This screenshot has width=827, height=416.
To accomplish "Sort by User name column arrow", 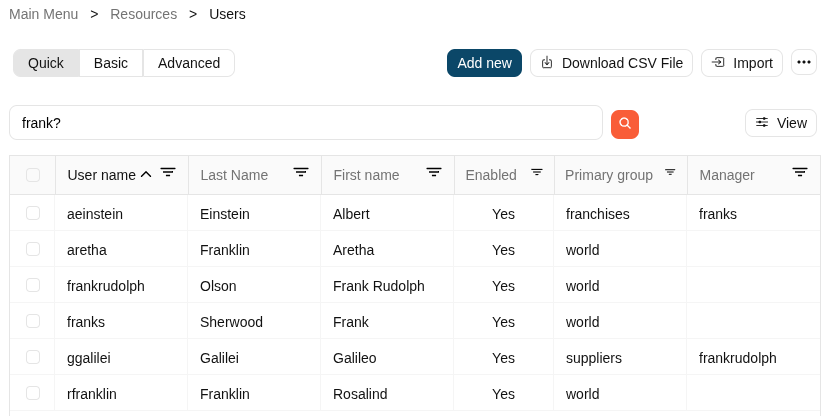I will [146, 174].
